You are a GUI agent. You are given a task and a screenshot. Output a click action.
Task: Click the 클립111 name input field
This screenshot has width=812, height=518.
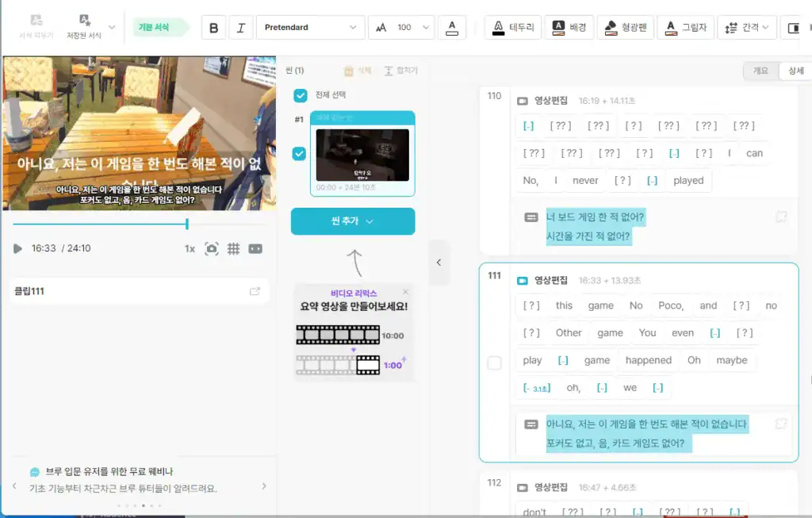(x=119, y=290)
